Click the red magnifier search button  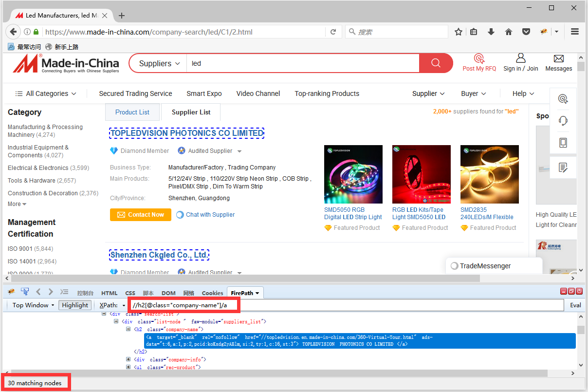tap(436, 63)
